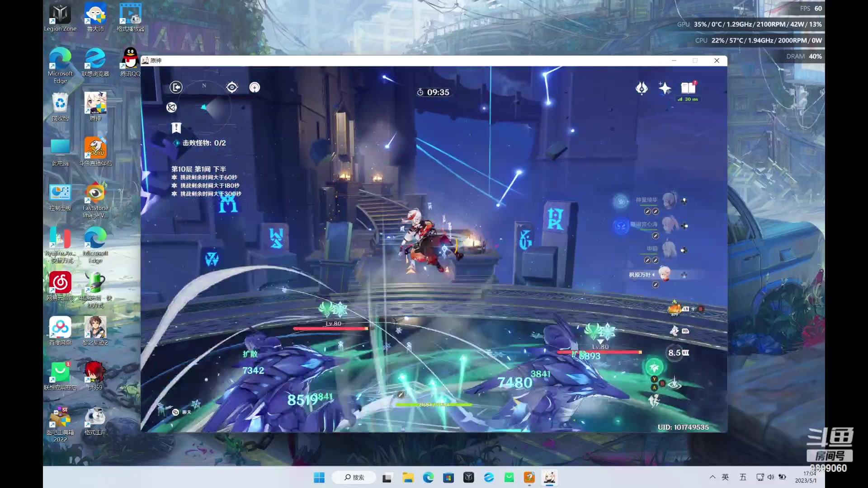Open Microsoft Edge desktop shortcut near top left
This screenshot has width=868, height=488.
pyautogui.click(x=60, y=66)
